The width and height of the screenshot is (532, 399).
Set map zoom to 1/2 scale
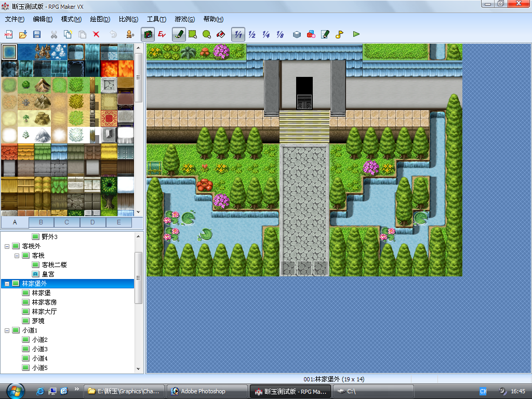point(252,34)
